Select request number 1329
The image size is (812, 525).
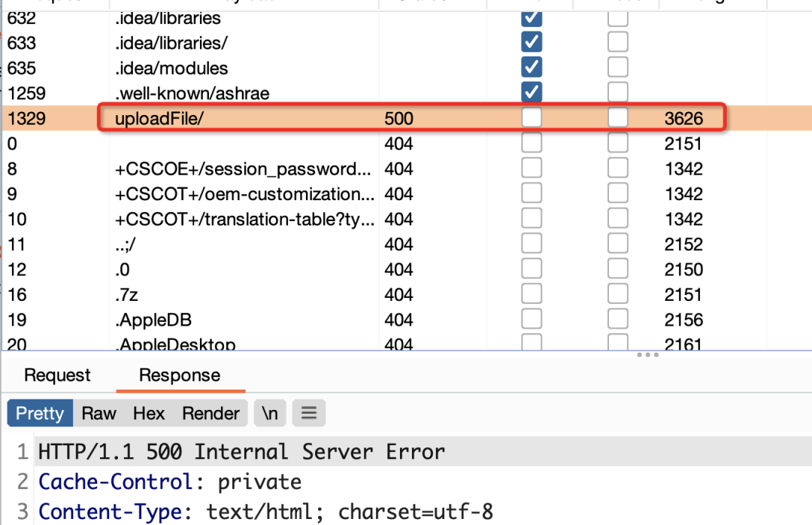point(26,119)
